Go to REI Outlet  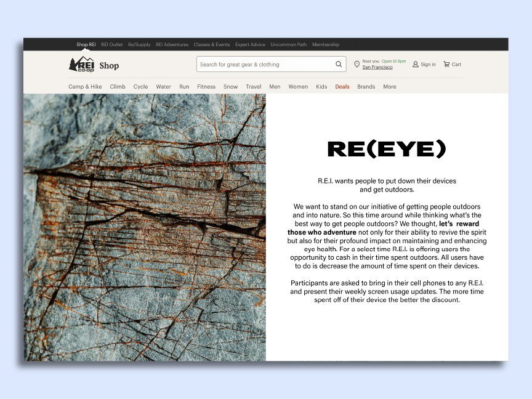click(x=111, y=44)
